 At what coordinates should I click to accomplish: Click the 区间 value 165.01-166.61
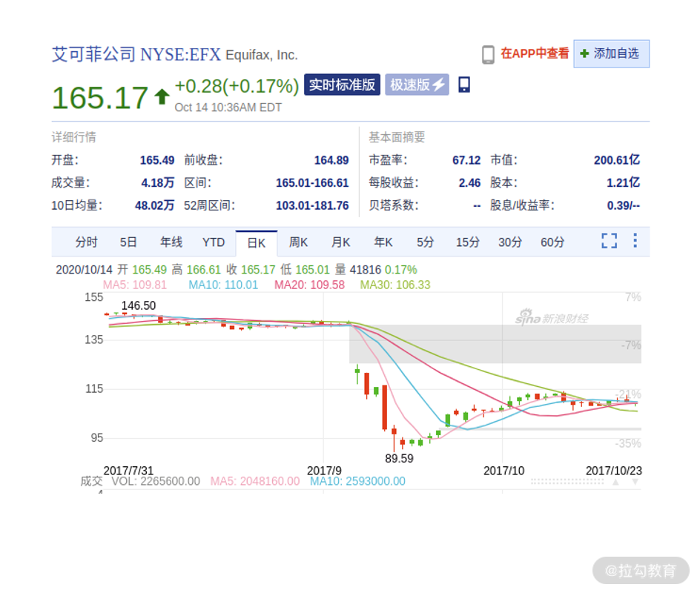312,183
